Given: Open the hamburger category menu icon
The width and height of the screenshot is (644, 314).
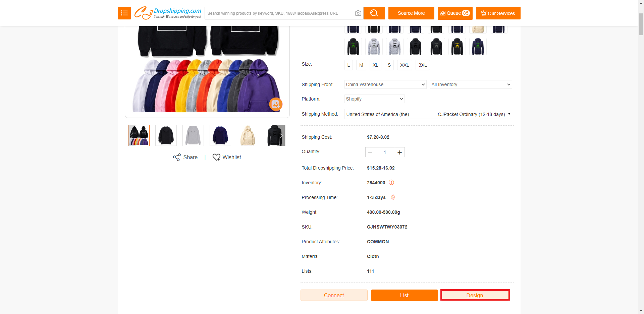Looking at the screenshot, I should (124, 13).
